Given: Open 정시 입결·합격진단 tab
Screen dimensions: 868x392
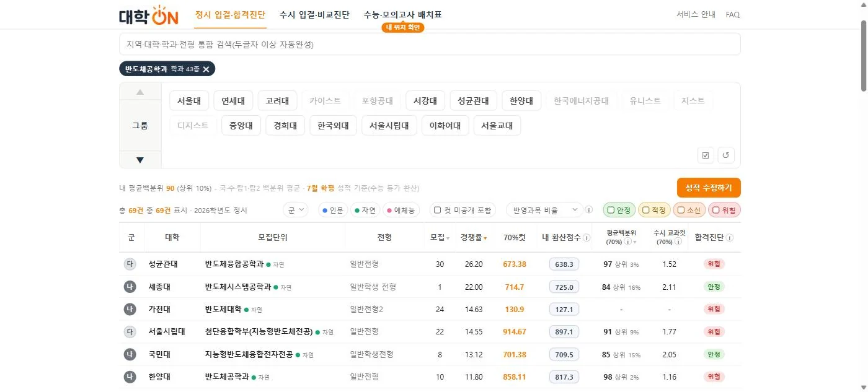Looking at the screenshot, I should point(231,15).
